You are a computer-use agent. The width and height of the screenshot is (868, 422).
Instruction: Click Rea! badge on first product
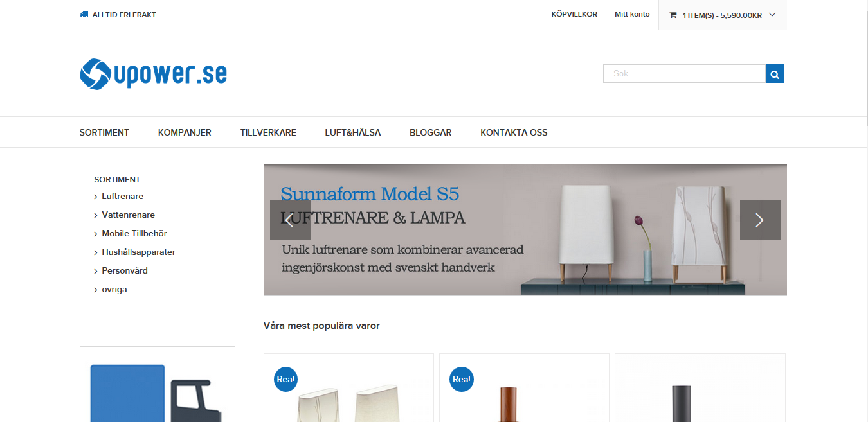click(x=285, y=379)
